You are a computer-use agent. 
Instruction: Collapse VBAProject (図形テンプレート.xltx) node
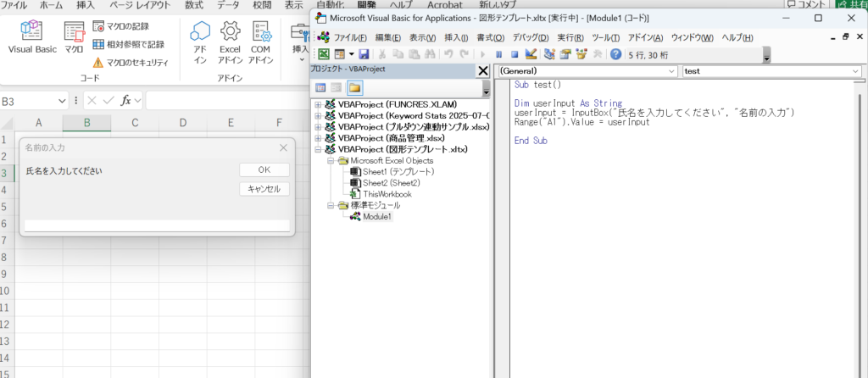point(318,149)
